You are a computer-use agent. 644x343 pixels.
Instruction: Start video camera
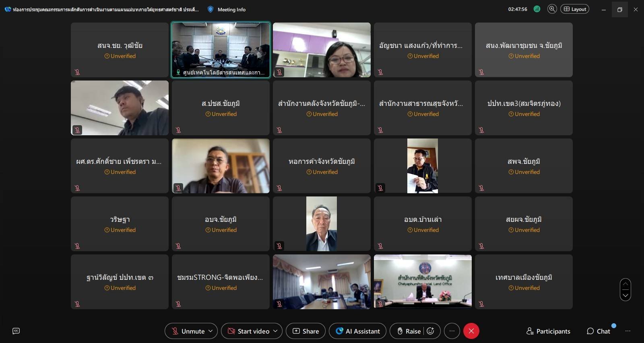coord(248,331)
